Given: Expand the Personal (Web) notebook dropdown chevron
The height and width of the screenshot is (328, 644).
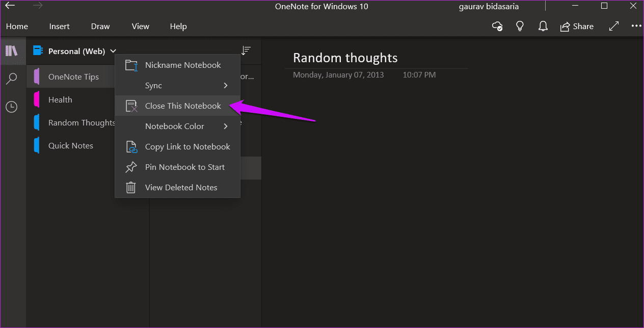Looking at the screenshot, I should [113, 51].
